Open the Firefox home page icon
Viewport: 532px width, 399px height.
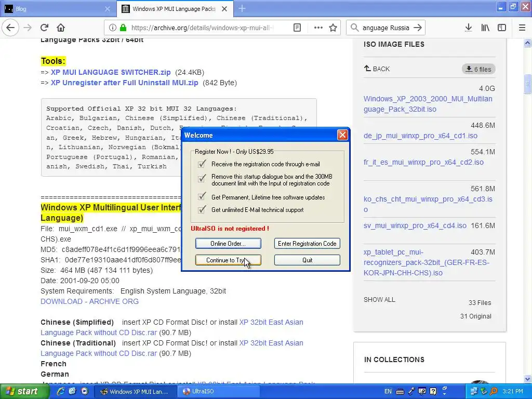tap(61, 28)
